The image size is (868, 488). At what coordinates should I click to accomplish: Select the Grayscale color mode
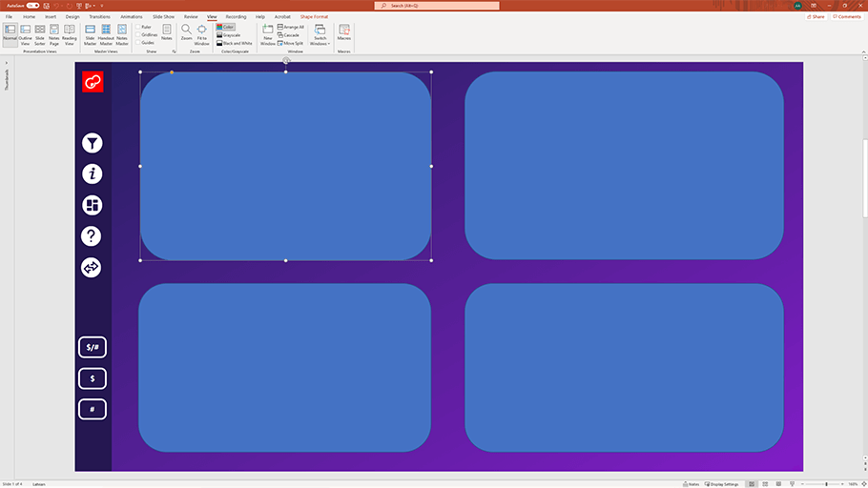[229, 35]
